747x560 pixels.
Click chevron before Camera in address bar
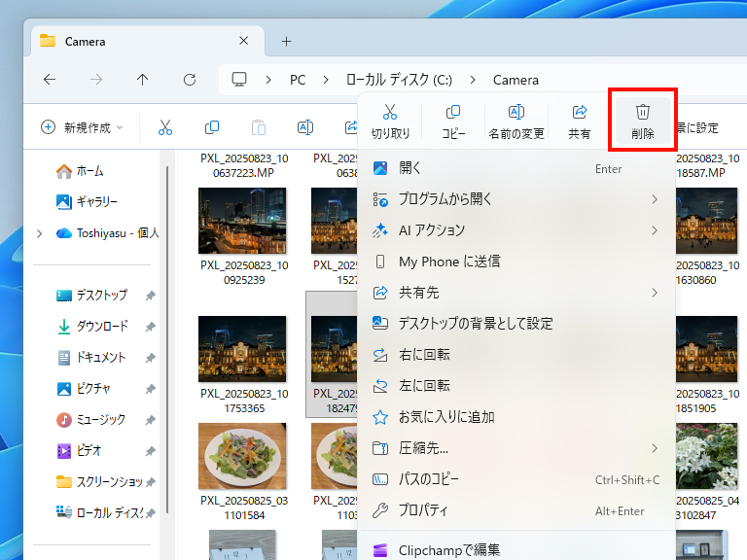tap(473, 80)
